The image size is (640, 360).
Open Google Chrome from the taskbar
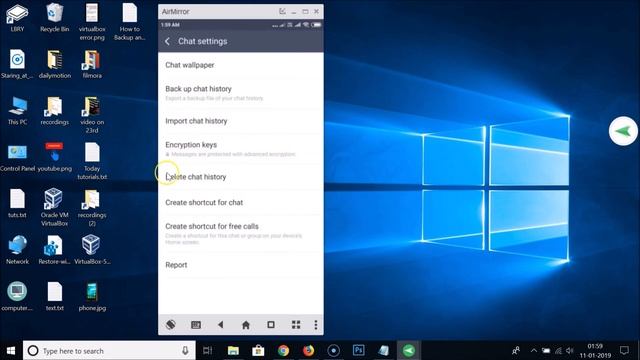pos(283,351)
